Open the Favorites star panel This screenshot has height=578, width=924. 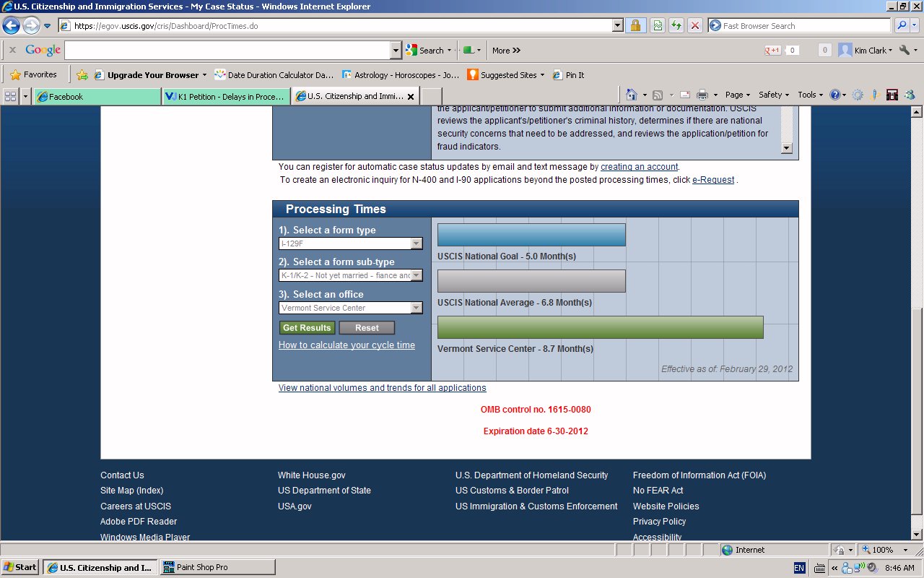pyautogui.click(x=34, y=74)
